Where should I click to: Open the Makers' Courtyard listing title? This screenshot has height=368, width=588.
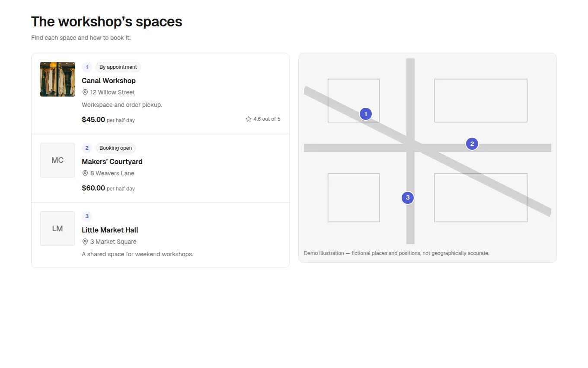(x=112, y=161)
